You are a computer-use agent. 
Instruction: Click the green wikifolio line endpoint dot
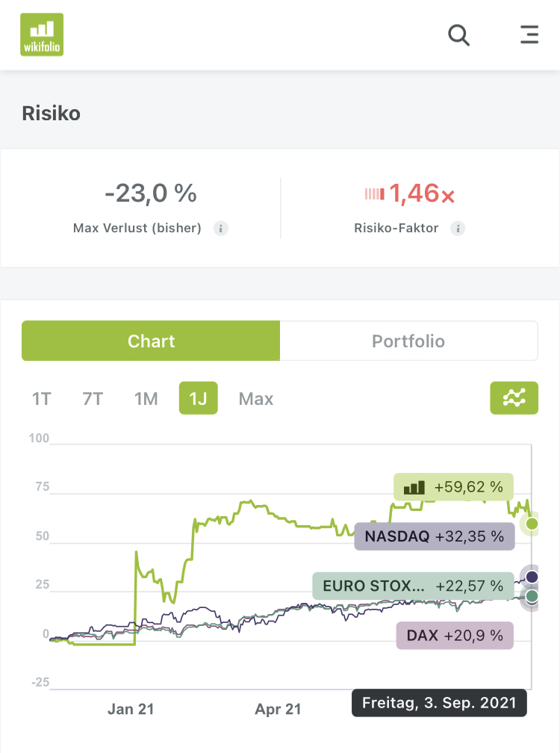[532, 524]
